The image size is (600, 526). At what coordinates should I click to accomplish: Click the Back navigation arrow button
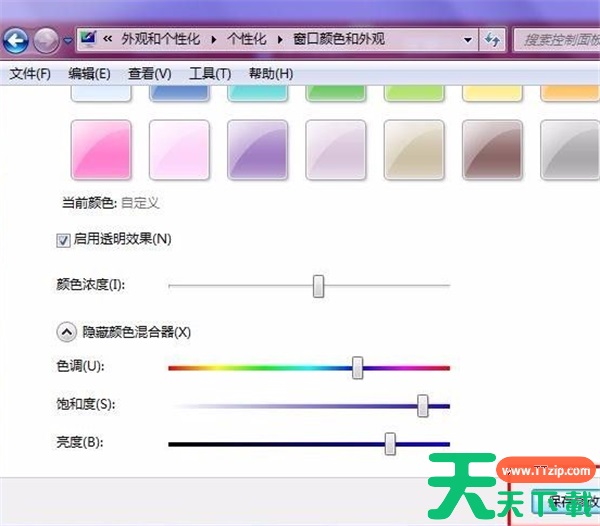click(x=15, y=40)
